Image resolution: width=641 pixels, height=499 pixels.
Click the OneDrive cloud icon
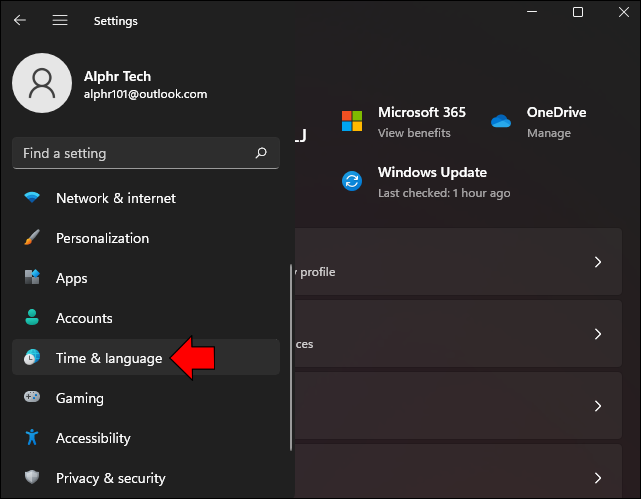tap(501, 121)
